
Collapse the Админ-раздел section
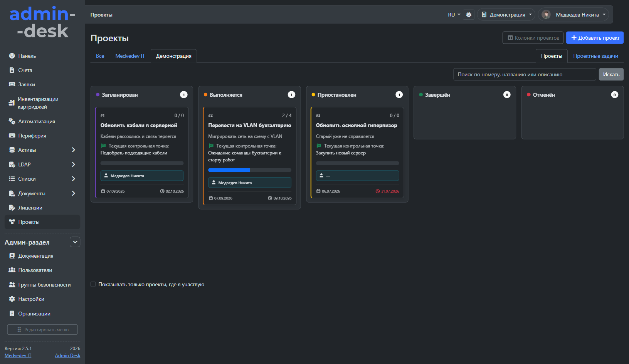click(x=75, y=242)
